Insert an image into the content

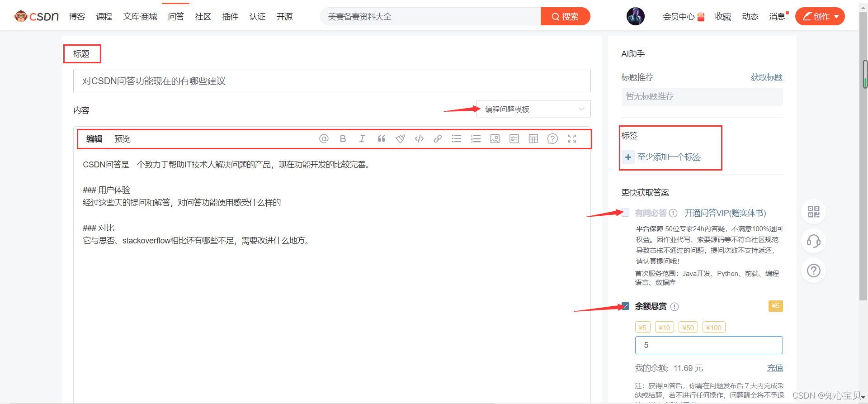coord(495,139)
